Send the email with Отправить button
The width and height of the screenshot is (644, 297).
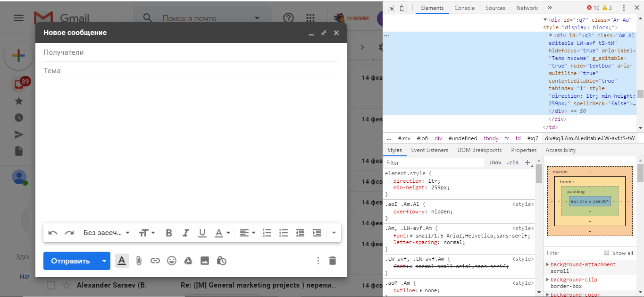click(70, 261)
